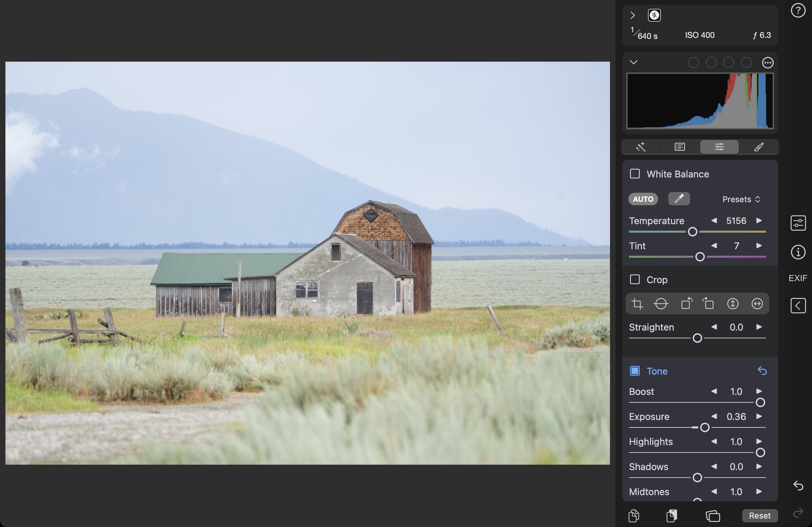The image size is (812, 527).
Task: Flip image horizontally icon
Action: coord(757,304)
